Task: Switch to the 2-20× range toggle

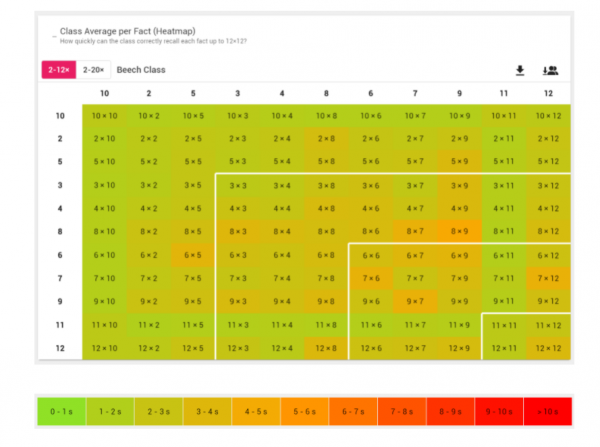Action: pos(93,70)
